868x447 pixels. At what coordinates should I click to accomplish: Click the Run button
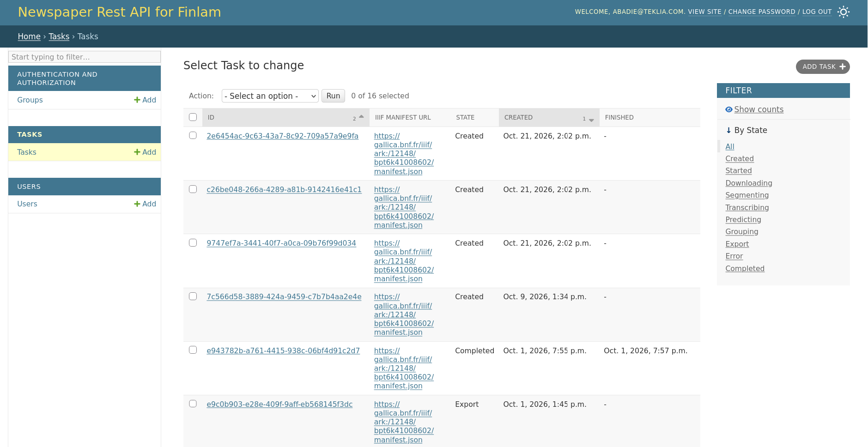click(x=333, y=96)
